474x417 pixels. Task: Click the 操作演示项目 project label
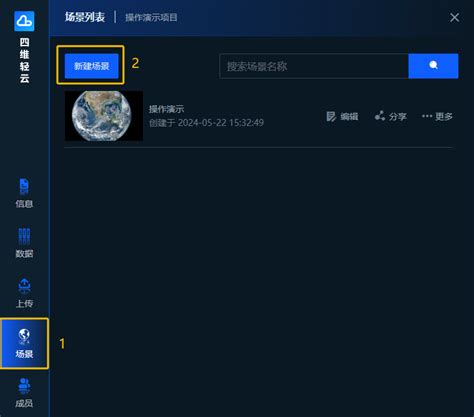151,17
